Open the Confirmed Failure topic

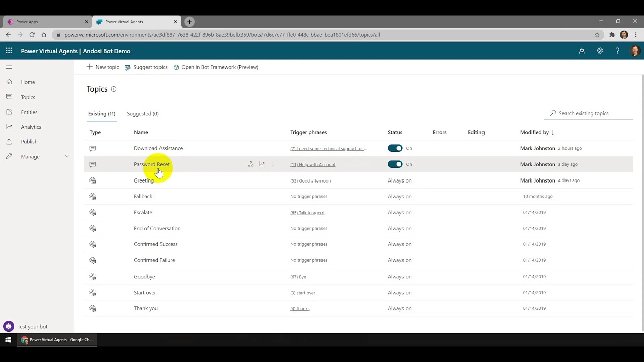154,260
